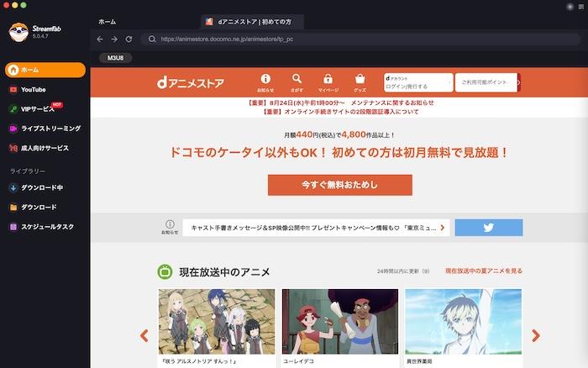Open ライブストリーミング in the sidebar
The height and width of the screenshot is (368, 588).
45,129
